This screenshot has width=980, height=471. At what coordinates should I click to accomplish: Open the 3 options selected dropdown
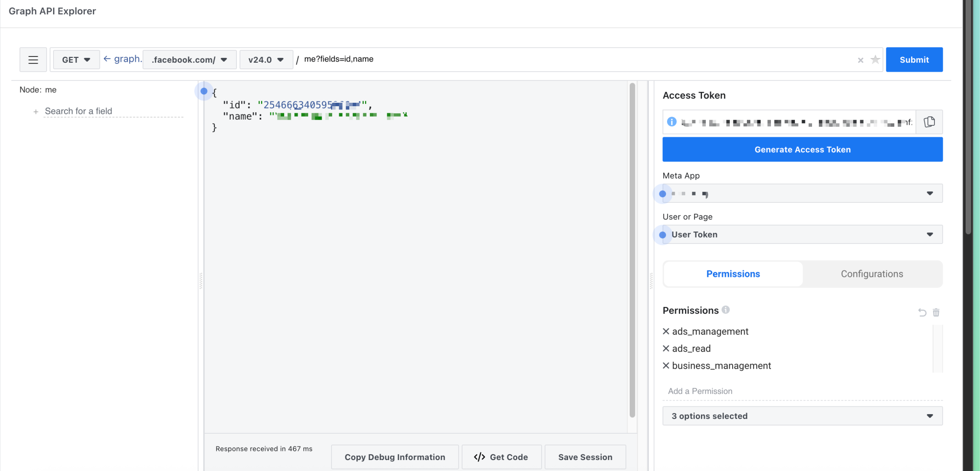point(802,416)
